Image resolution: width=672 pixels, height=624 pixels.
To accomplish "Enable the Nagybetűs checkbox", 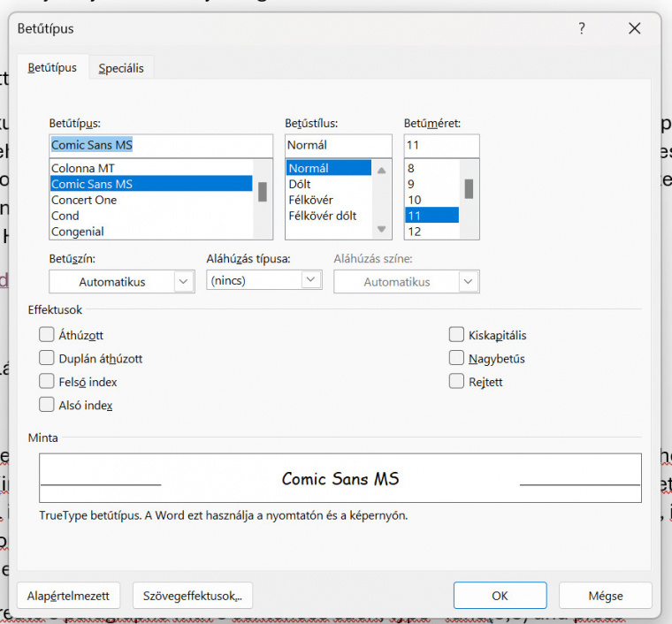I will point(456,358).
